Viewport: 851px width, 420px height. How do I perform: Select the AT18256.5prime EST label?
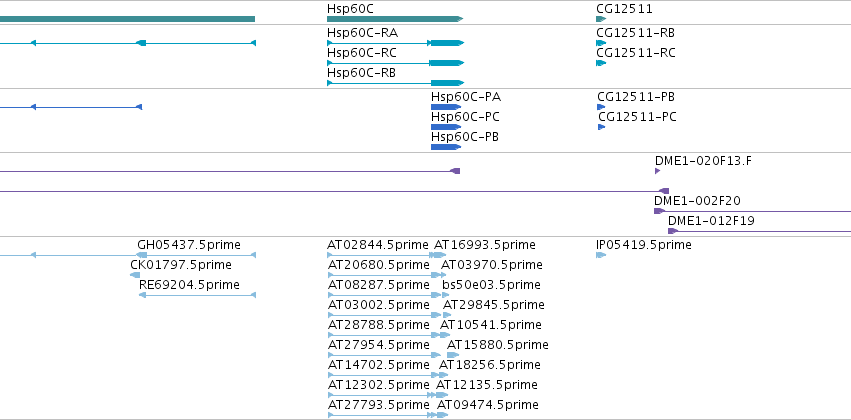490,365
